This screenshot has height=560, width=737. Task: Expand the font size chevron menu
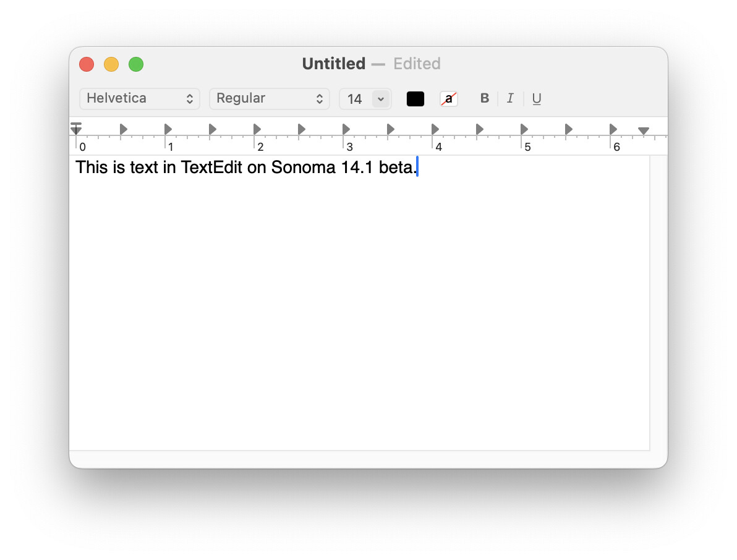(x=381, y=99)
